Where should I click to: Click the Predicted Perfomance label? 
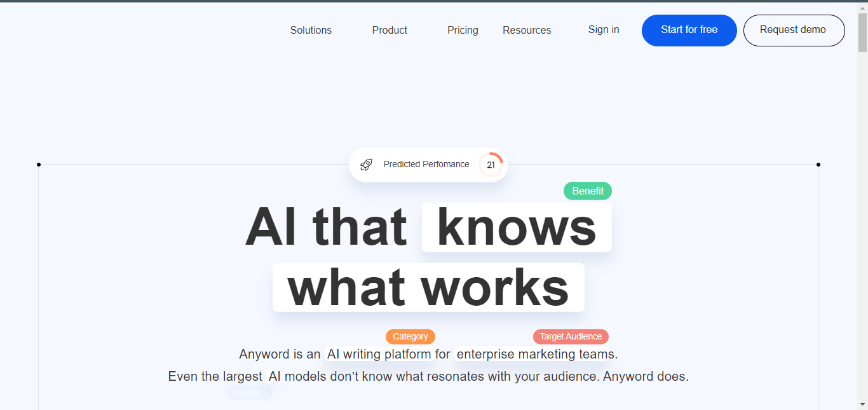(426, 164)
